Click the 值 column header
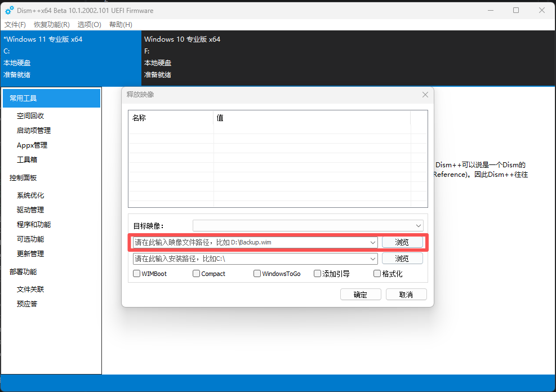Image resolution: width=556 pixels, height=392 pixels. (x=312, y=118)
